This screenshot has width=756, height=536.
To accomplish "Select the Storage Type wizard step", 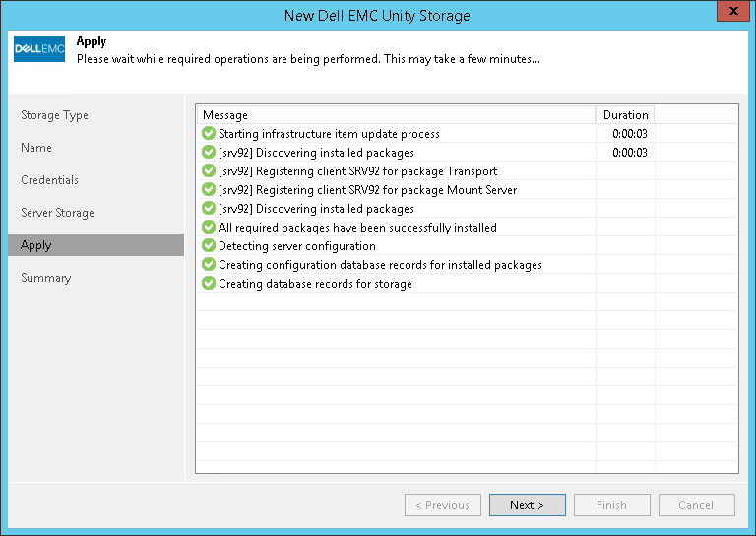I will point(55,115).
